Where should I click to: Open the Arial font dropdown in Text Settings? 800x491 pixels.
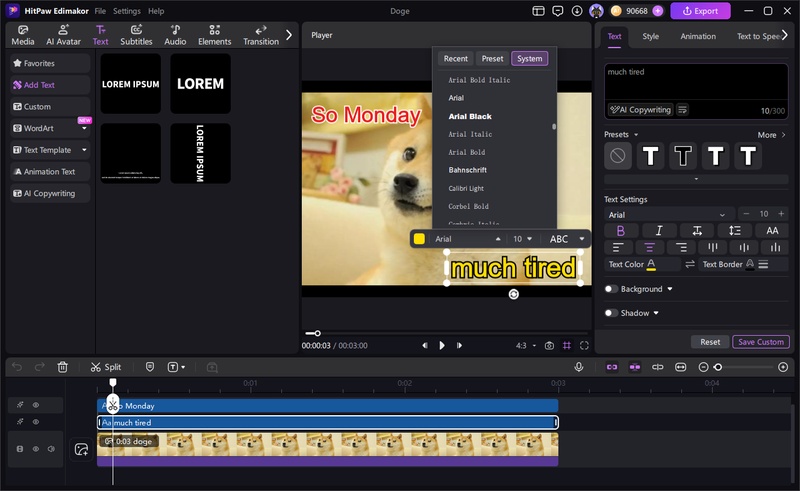[669, 215]
